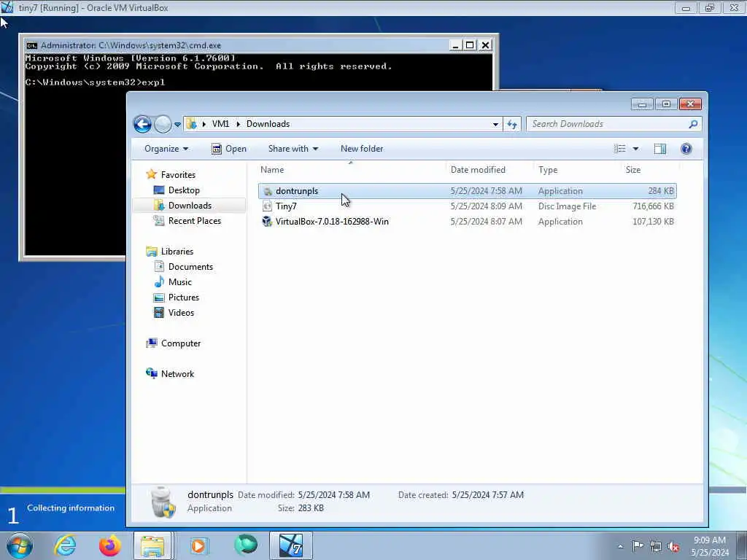Open Explorer help via question mark icon
Screen dimensions: 747x560
[686, 149]
